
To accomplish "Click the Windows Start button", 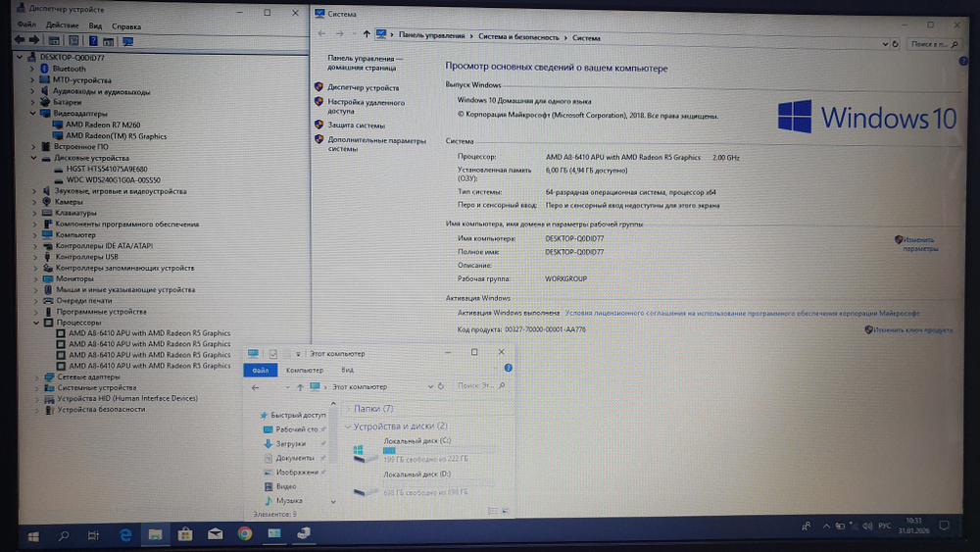I will pos(33,536).
